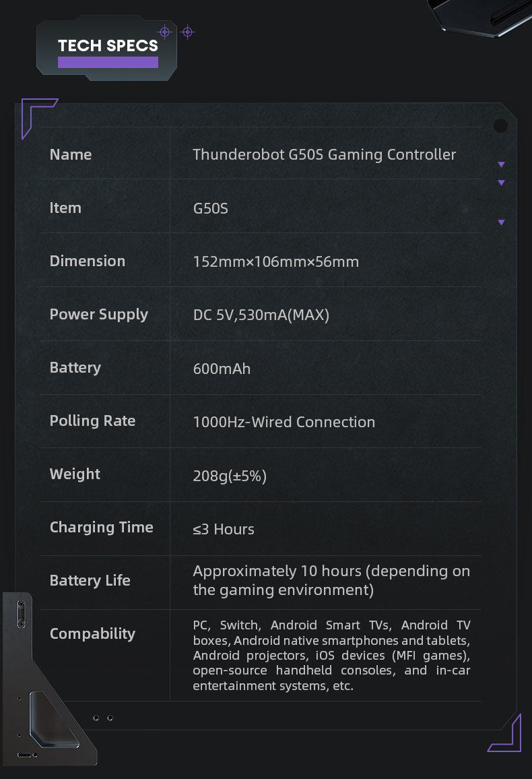
Task: Click the left purple crosshair icon
Action: [x=165, y=32]
